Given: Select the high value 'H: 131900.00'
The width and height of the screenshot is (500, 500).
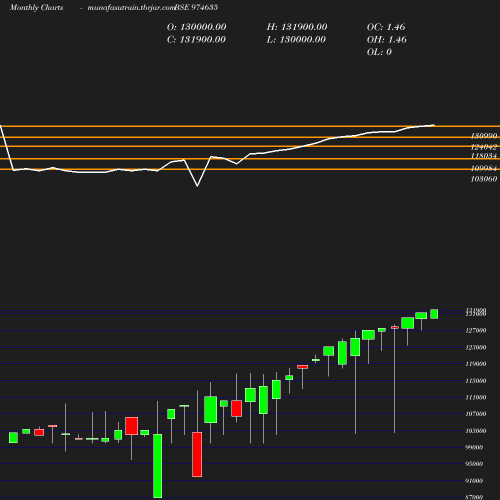Looking at the screenshot, I should point(297,27).
